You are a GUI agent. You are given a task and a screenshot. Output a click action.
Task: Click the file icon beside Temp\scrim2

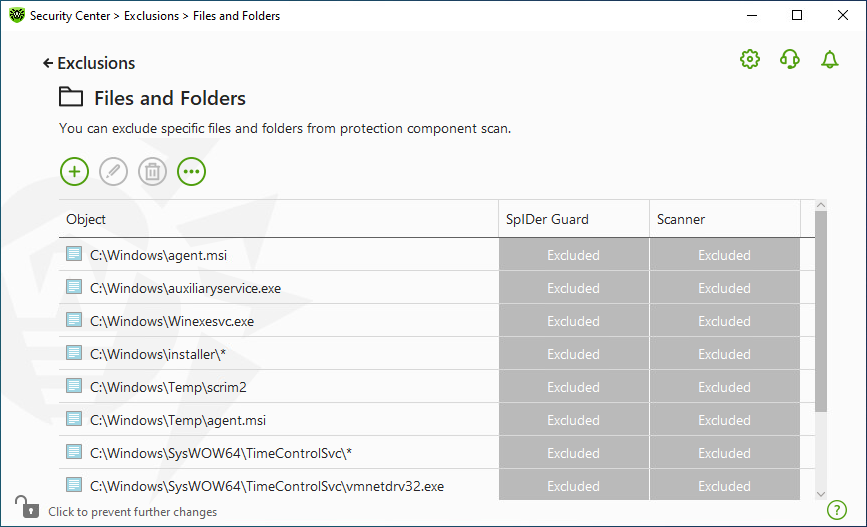point(74,386)
